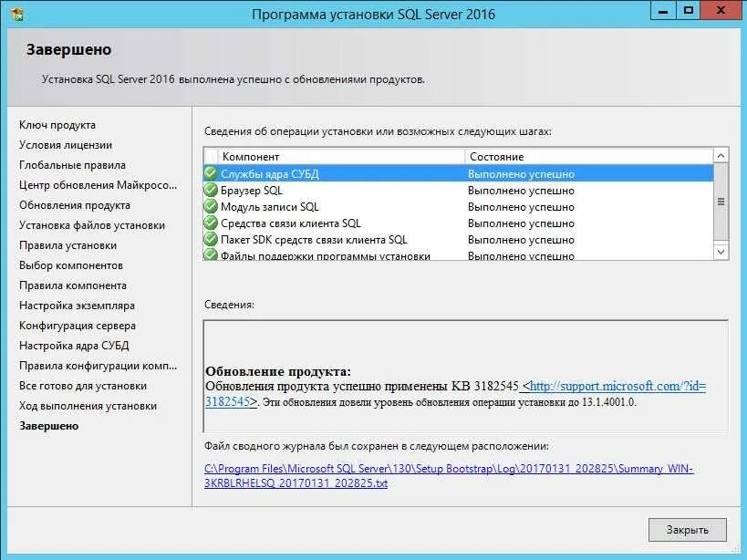Viewport: 747px width, 560px height.
Task: Open the support.microsoft.com KB 3182545 link
Action: pos(455,394)
